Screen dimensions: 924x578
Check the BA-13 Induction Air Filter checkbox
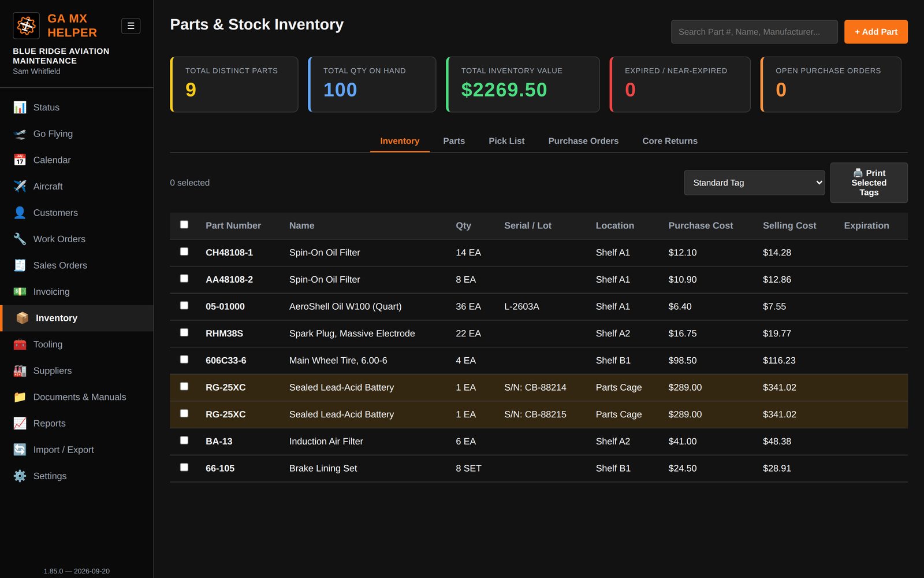[x=184, y=440]
